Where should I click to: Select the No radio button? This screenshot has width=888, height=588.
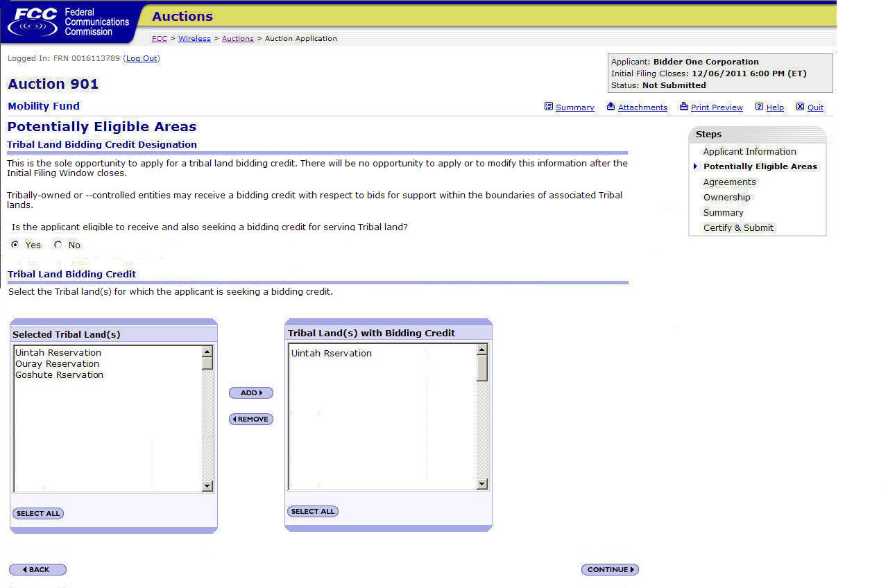coord(58,245)
